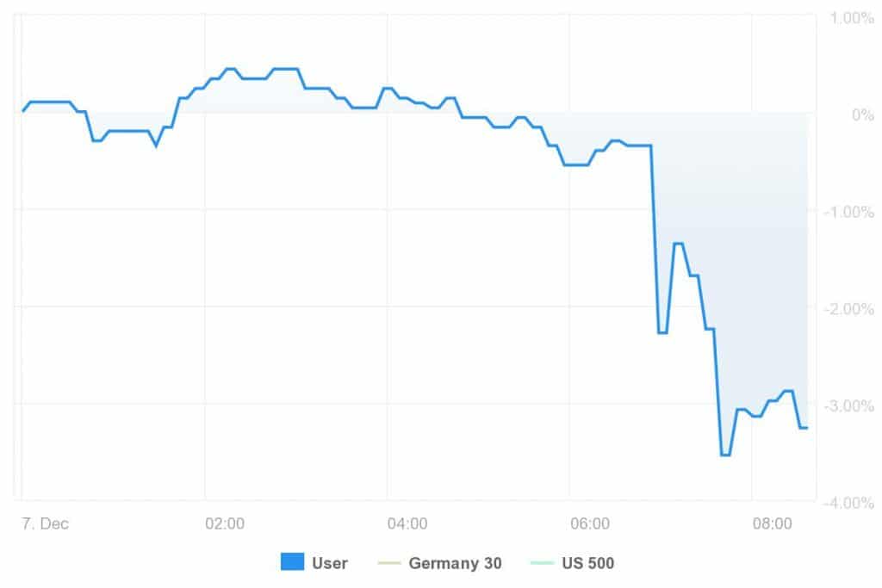The height and width of the screenshot is (588, 882).
Task: Toggle the User series label in legend
Action: click(330, 564)
